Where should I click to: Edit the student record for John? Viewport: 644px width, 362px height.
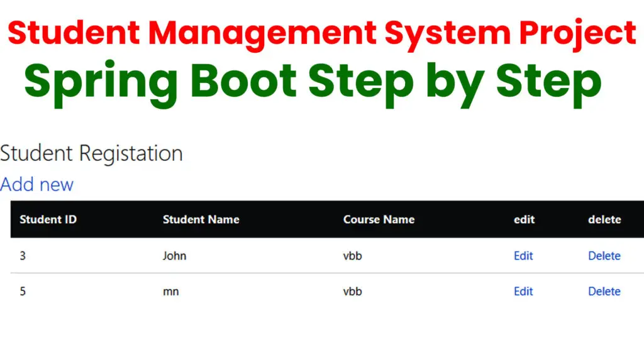click(x=523, y=256)
